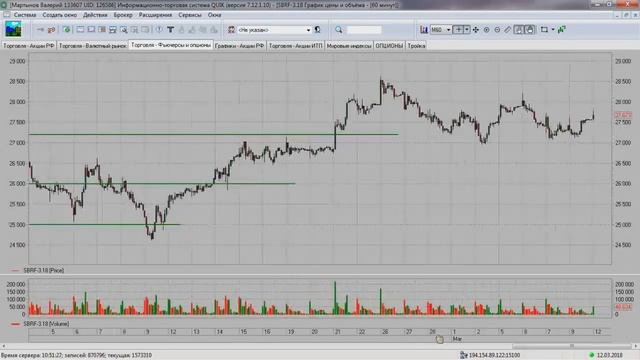Screen dimensions: 640x360
Task: Switch to Торговля - Акции ИТП tab
Action: pos(296,46)
